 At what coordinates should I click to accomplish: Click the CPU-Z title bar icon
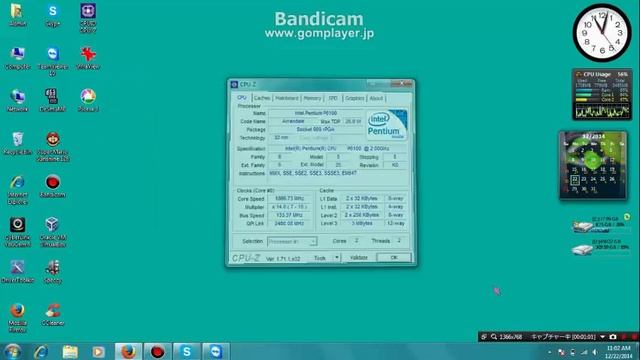click(234, 84)
